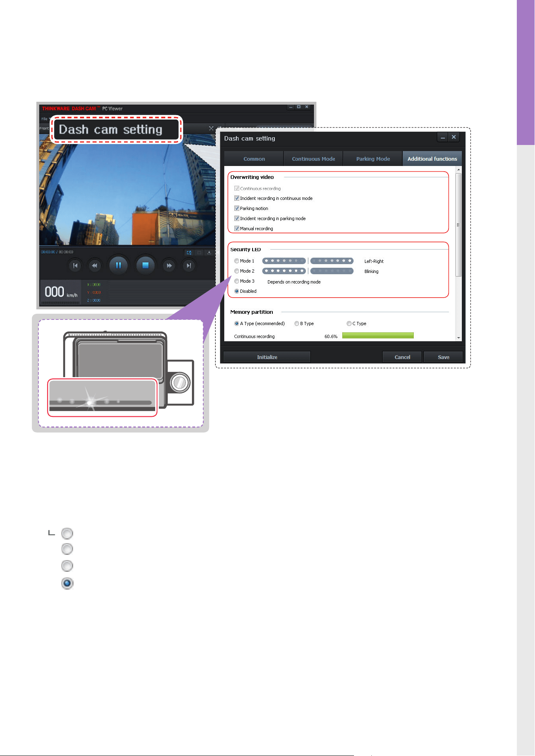Image resolution: width=535 pixels, height=756 pixels.
Task: Click the 'Memory partition' heading
Action: [251, 312]
